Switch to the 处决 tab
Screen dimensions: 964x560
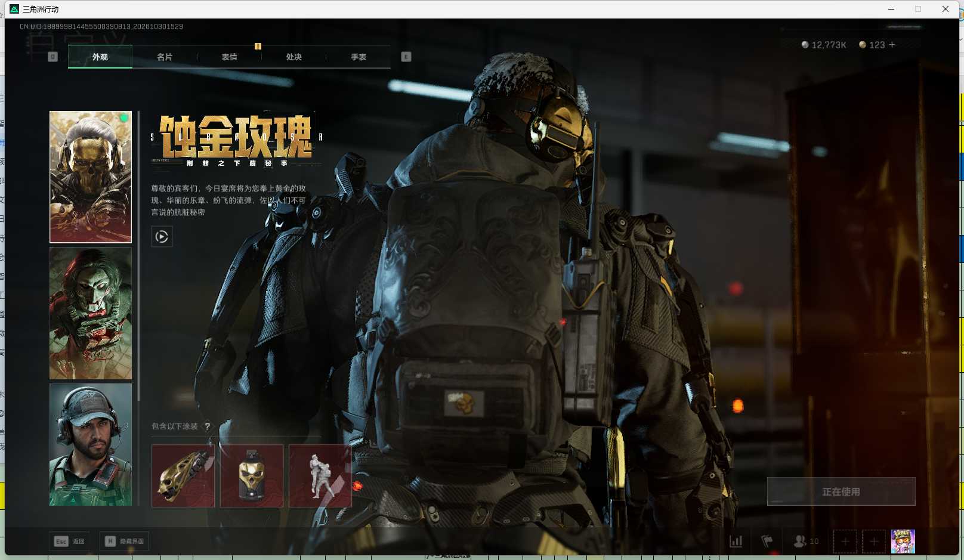click(x=294, y=57)
